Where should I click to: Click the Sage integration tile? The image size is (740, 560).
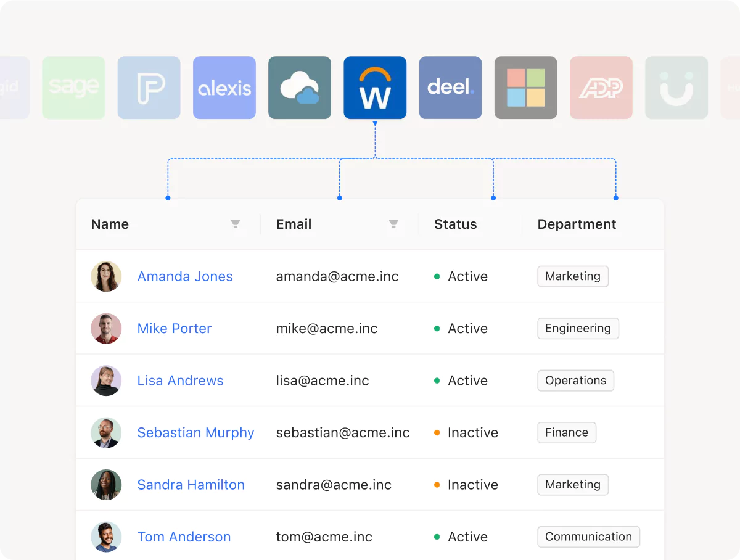(73, 88)
